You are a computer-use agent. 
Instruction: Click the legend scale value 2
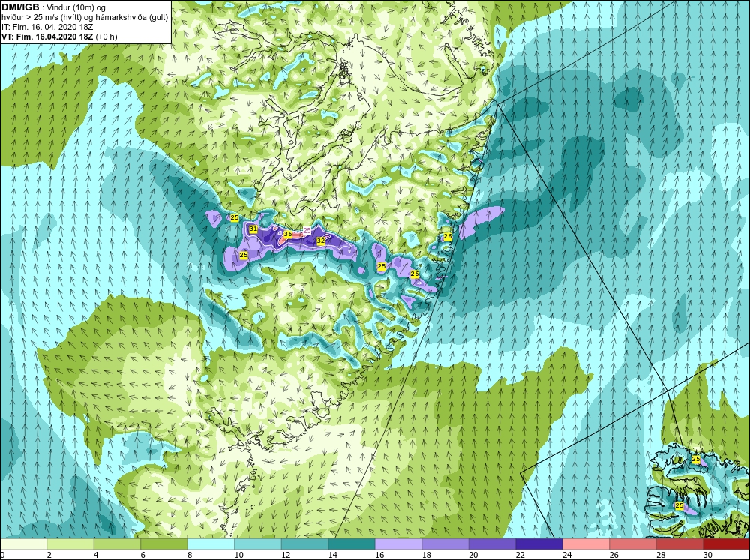(50, 555)
